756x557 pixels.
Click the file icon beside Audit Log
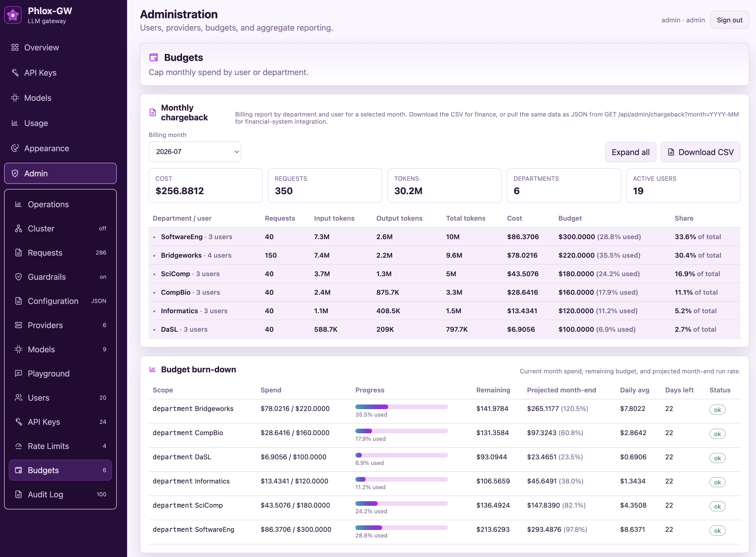pos(19,494)
